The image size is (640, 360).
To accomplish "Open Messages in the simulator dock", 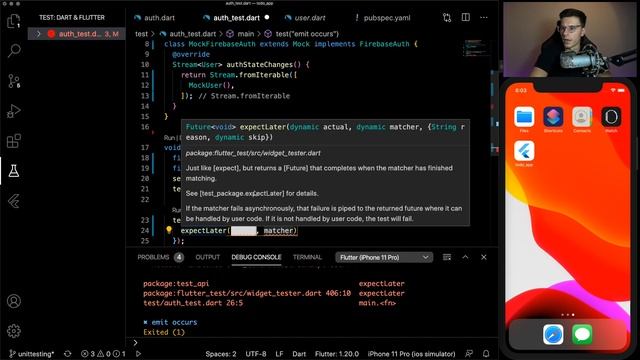I will pos(582,334).
